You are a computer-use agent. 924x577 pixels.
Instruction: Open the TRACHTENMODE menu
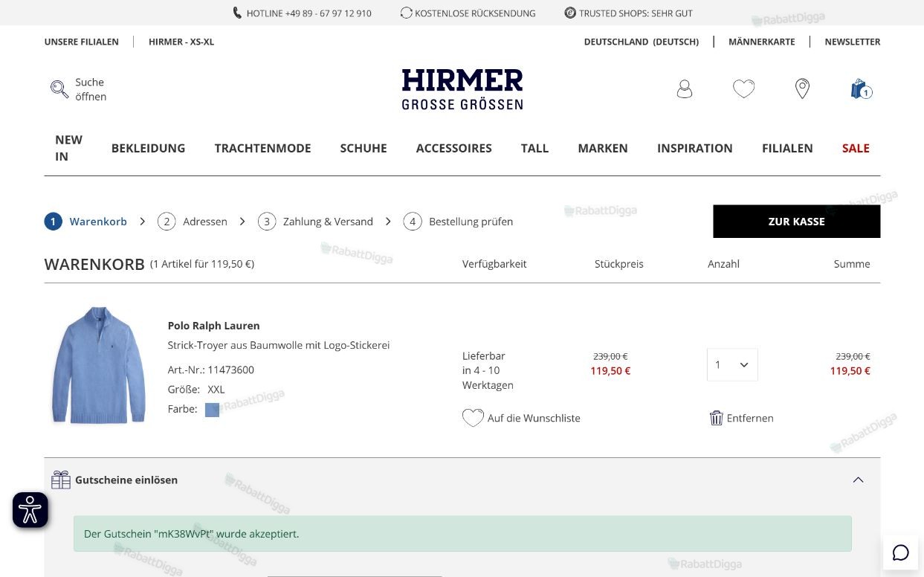[262, 148]
